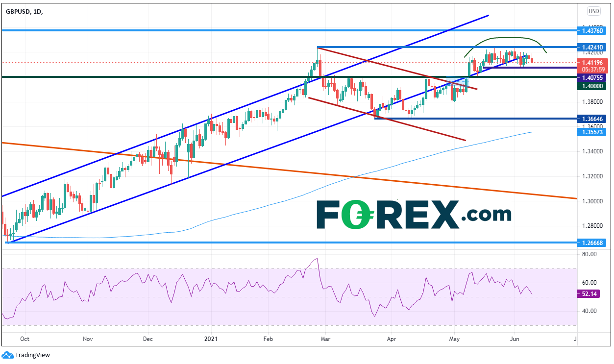The image size is (614, 364).
Task: Select the 1.42410 resistance price label
Action: [592, 48]
